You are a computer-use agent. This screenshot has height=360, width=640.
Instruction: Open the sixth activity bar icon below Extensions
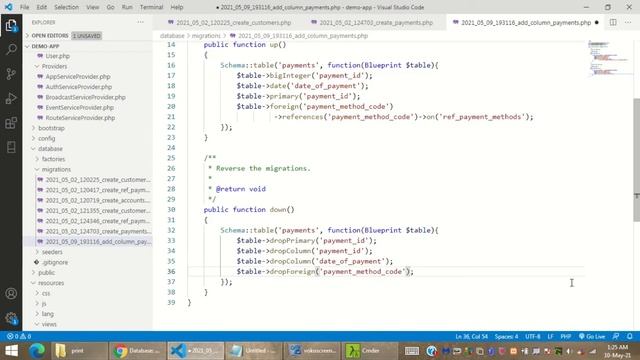[x=11, y=147]
